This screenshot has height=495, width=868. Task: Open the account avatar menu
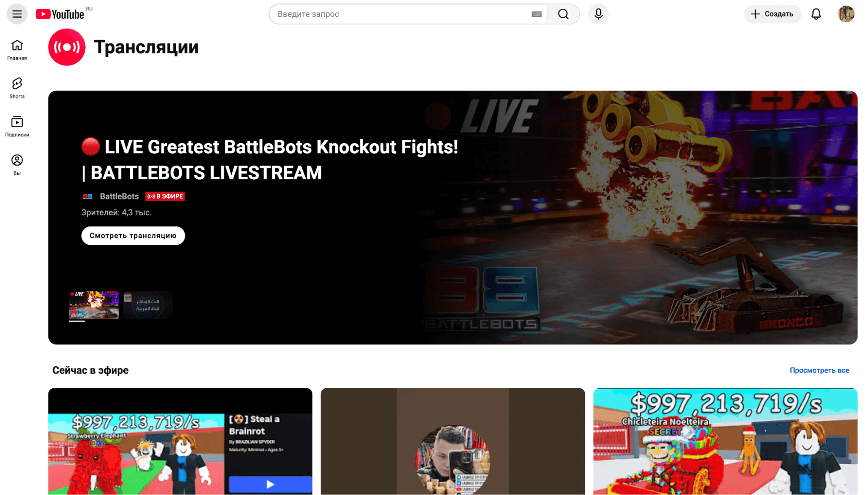(x=845, y=14)
